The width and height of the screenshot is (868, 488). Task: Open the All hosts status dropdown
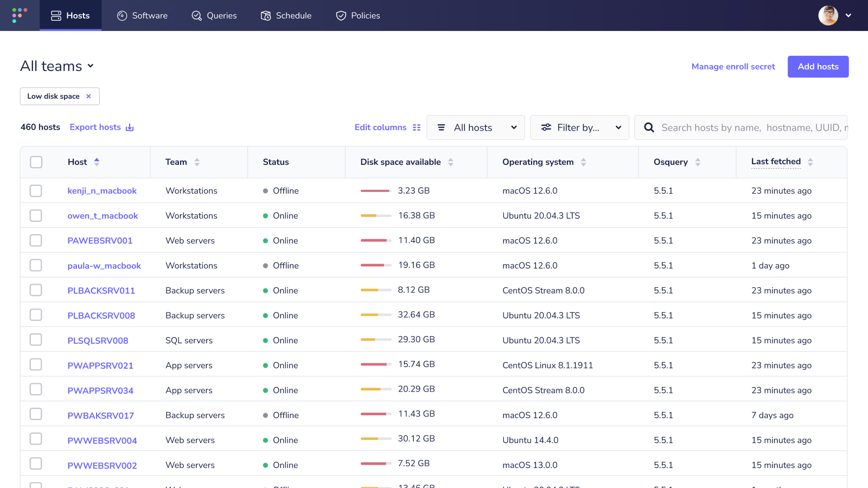click(x=476, y=127)
